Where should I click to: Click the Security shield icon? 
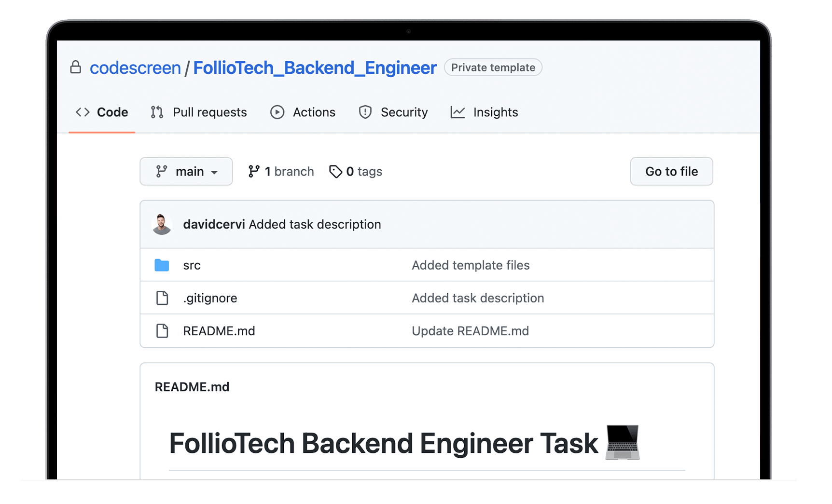pos(365,112)
